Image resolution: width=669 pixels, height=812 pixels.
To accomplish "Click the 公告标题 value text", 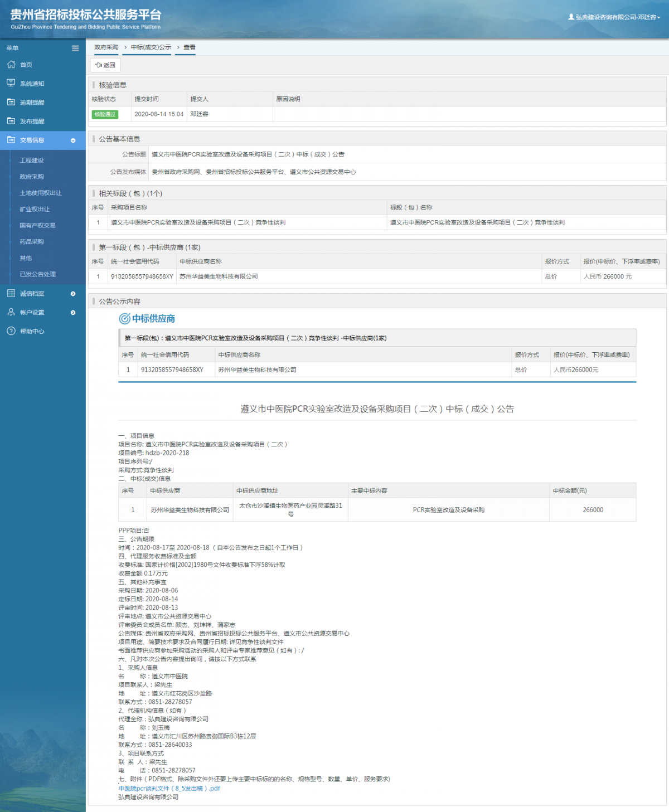I will point(248,154).
